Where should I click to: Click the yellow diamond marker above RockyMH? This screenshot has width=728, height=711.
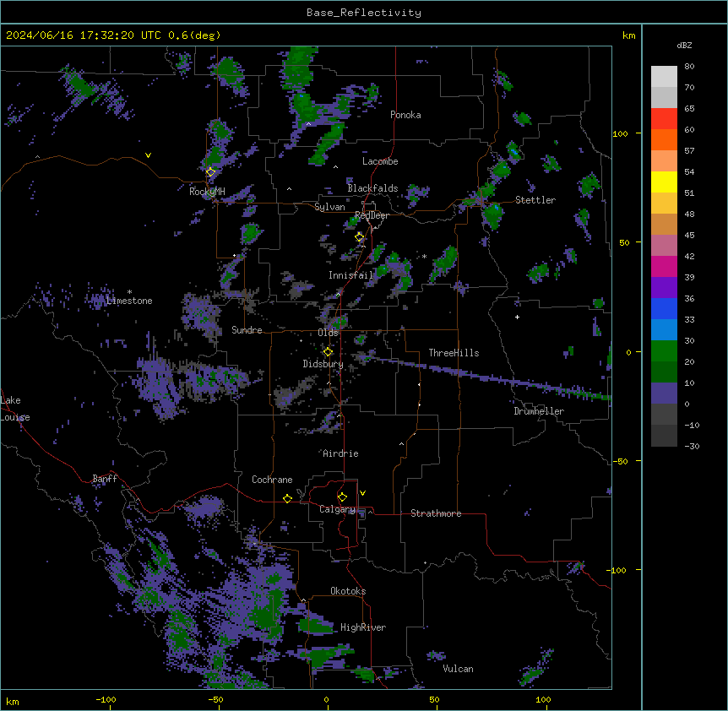click(210, 172)
